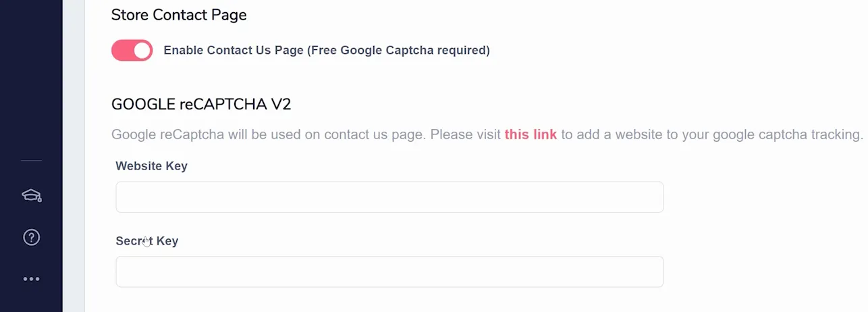This screenshot has height=312, width=868.
Task: Open 'this link' for Google captcha setup
Action: click(x=531, y=134)
